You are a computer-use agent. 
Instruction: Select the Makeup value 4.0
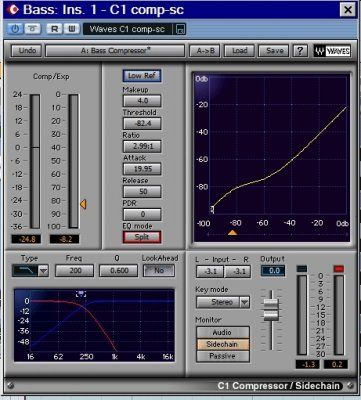click(142, 101)
